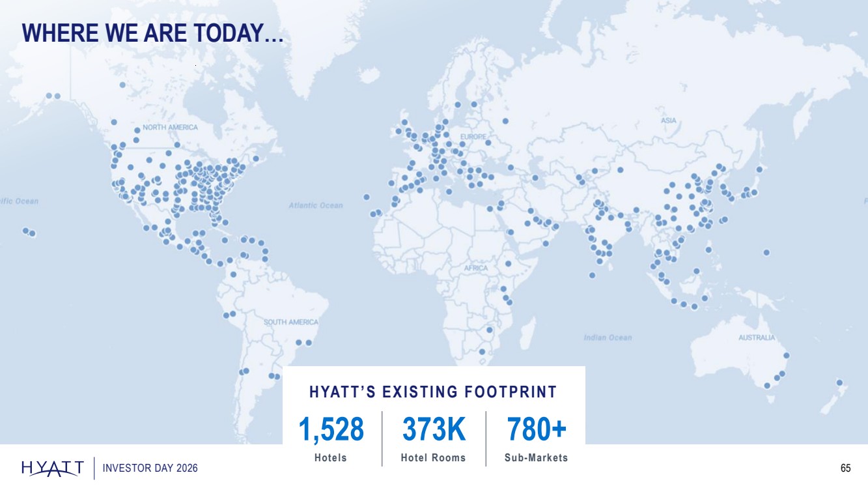This screenshot has height=488, width=868.
Task: Click the "1,528" hotels figure
Action: [331, 429]
